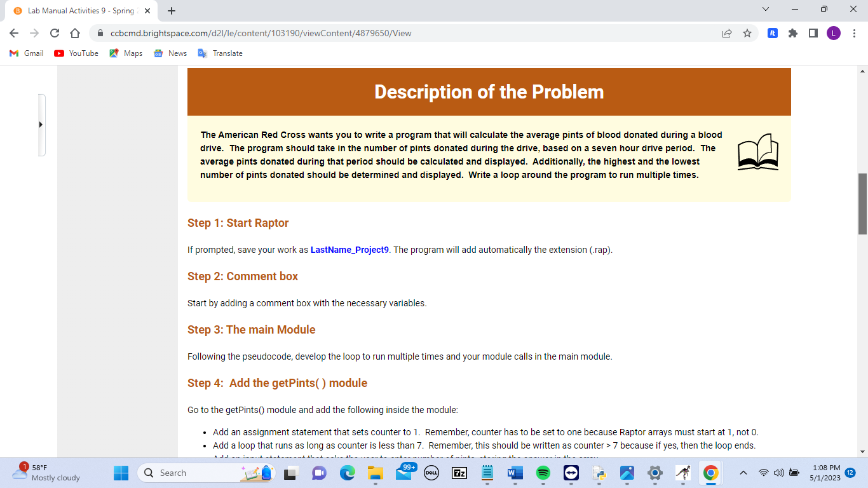868x488 pixels.
Task: Reload the current page
Action: click(55, 33)
